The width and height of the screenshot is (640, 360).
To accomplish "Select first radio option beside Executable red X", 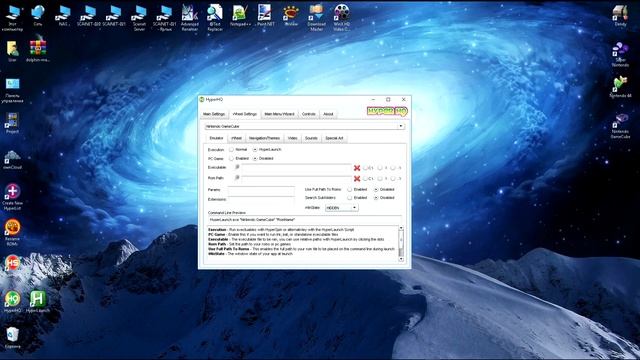I will click(x=366, y=168).
